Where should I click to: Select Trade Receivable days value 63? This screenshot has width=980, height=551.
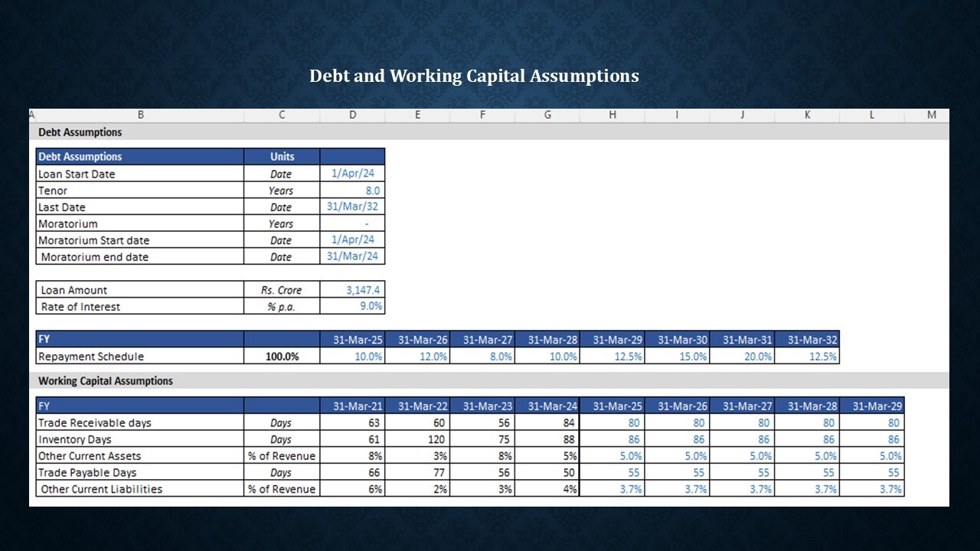pos(352,422)
